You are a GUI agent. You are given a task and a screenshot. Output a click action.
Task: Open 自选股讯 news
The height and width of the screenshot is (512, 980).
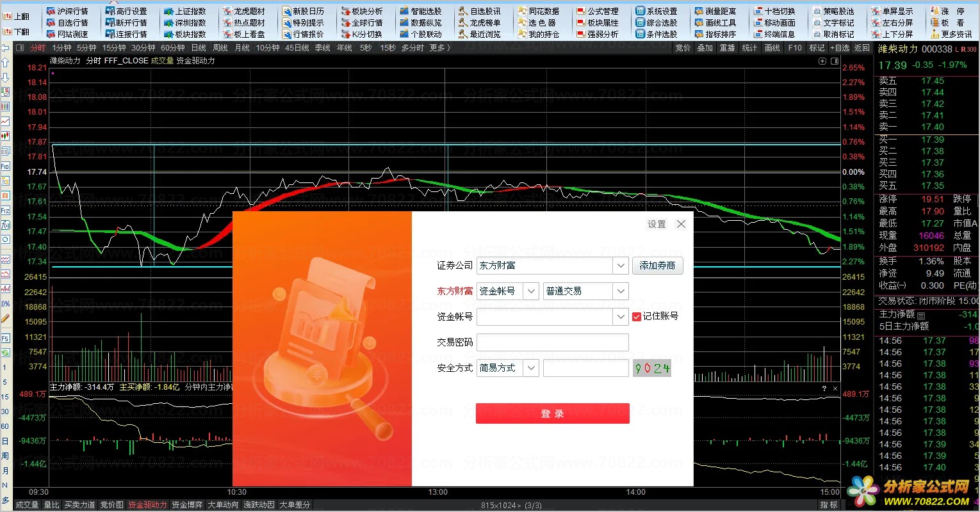(x=480, y=11)
